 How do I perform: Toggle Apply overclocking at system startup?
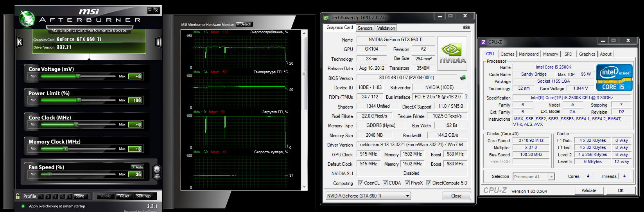click(x=23, y=206)
